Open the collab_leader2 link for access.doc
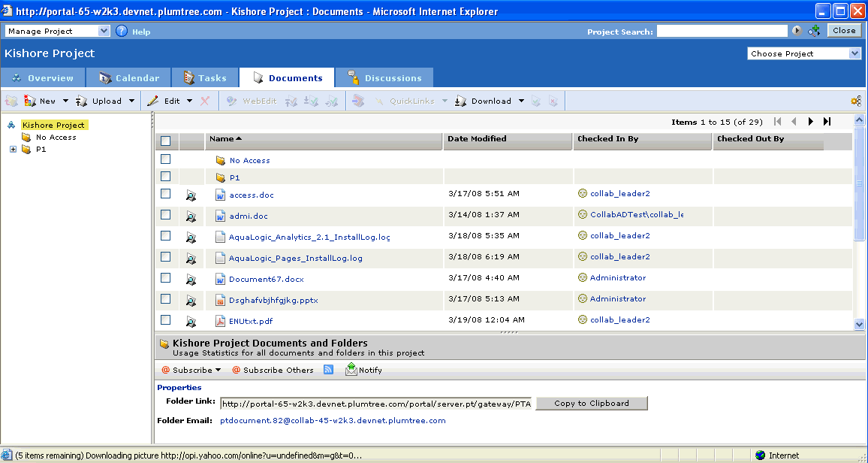Screen dimensions: 868x463 coord(620,193)
